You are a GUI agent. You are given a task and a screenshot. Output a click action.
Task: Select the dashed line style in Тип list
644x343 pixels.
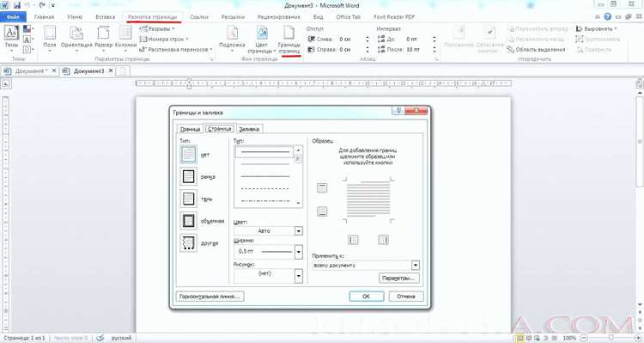click(x=265, y=189)
